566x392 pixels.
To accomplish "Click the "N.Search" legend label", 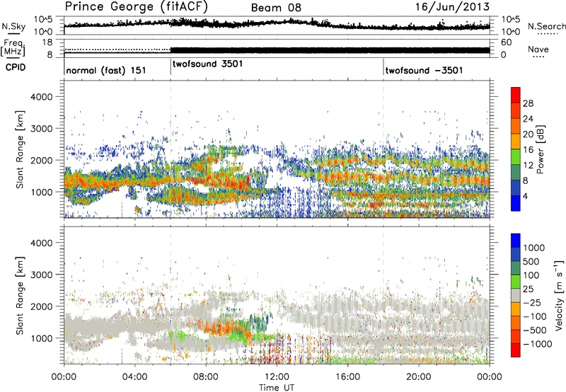I will click(546, 26).
